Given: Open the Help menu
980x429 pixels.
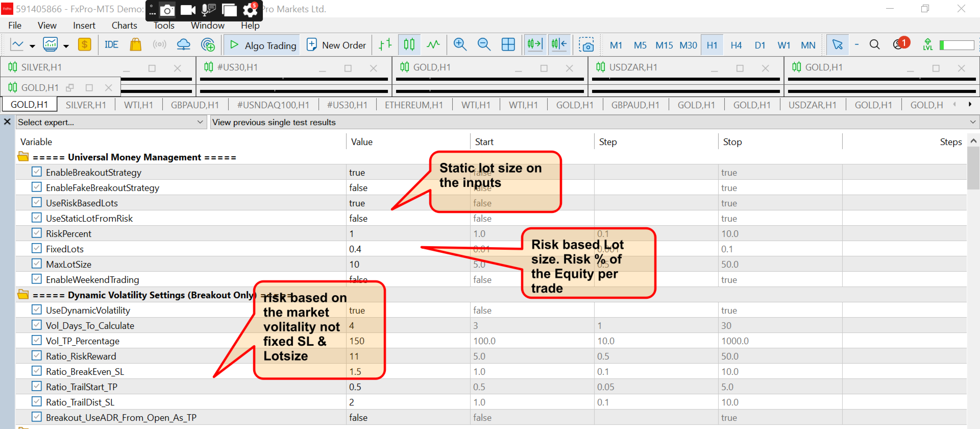Looking at the screenshot, I should 250,26.
